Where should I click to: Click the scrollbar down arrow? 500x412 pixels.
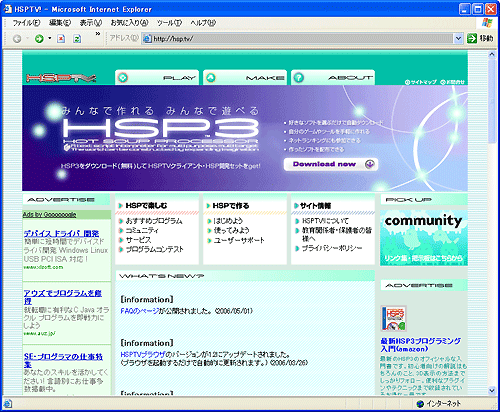click(492, 390)
